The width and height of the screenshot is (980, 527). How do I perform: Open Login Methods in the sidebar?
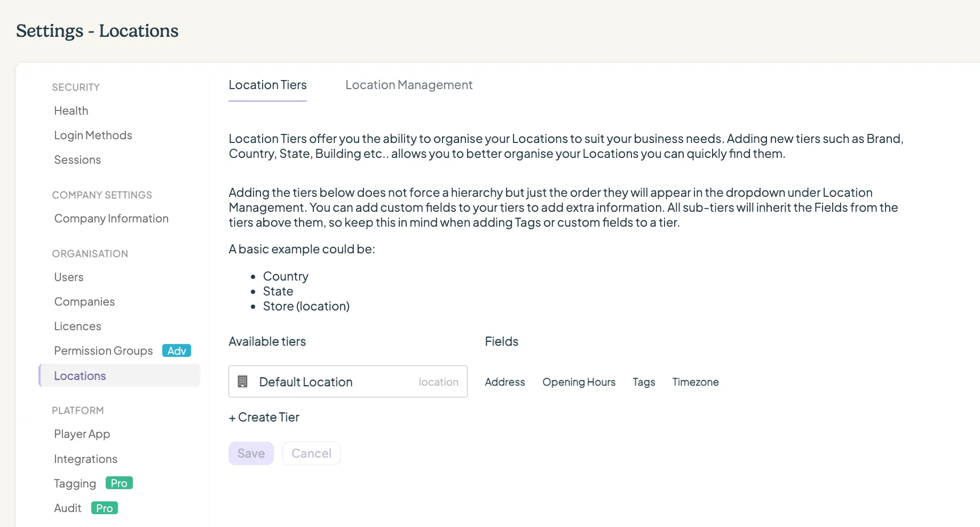pos(93,135)
